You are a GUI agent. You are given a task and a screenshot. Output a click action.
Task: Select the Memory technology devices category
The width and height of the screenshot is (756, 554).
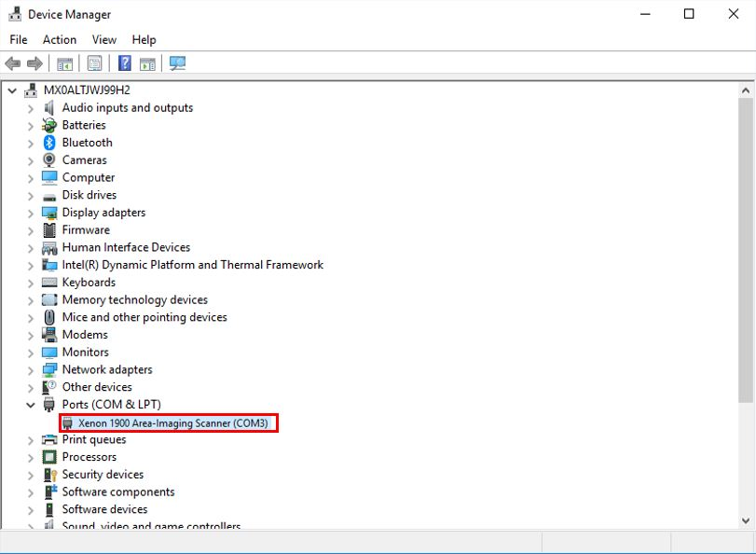point(134,299)
